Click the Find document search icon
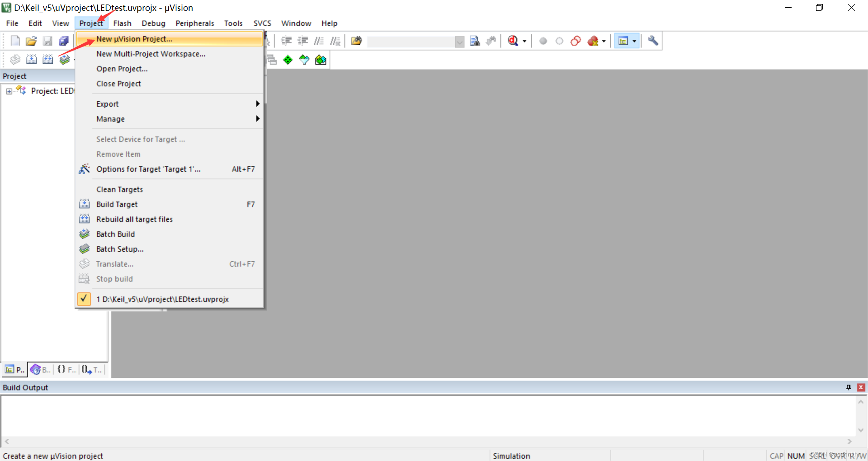This screenshot has height=461, width=868. click(475, 41)
